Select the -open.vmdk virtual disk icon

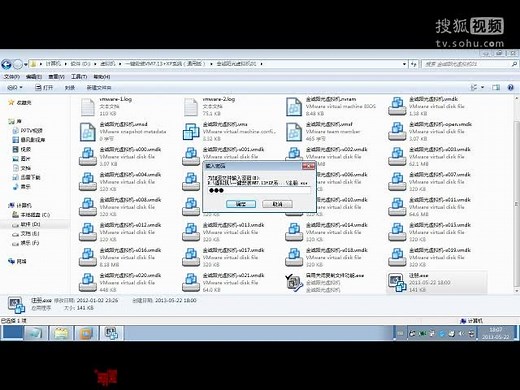coord(397,132)
